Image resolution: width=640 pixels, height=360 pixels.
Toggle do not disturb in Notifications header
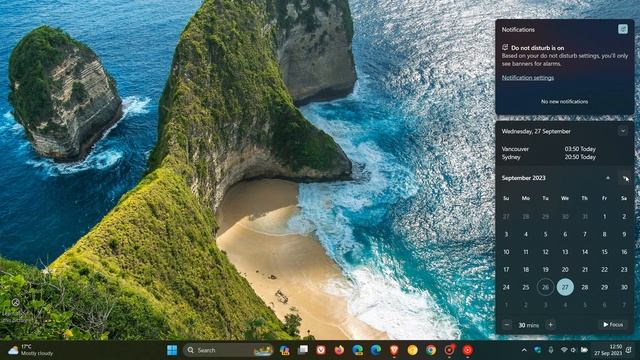pos(622,29)
